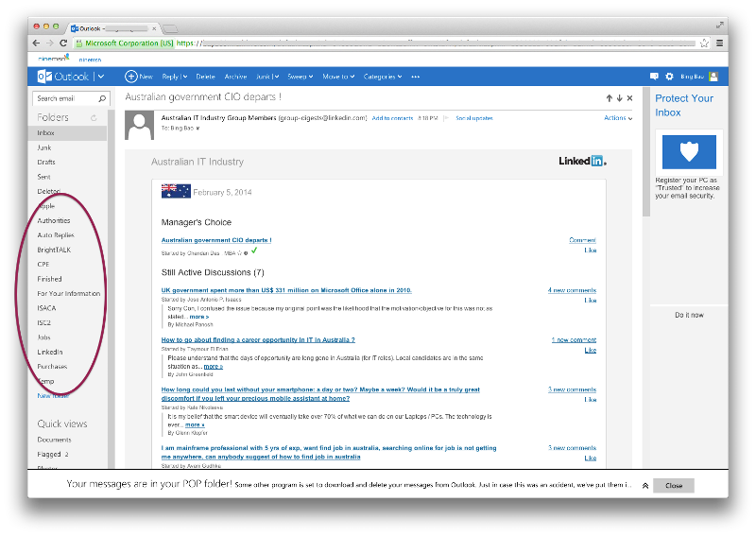
Task: Click the search magnifier icon
Action: click(102, 98)
